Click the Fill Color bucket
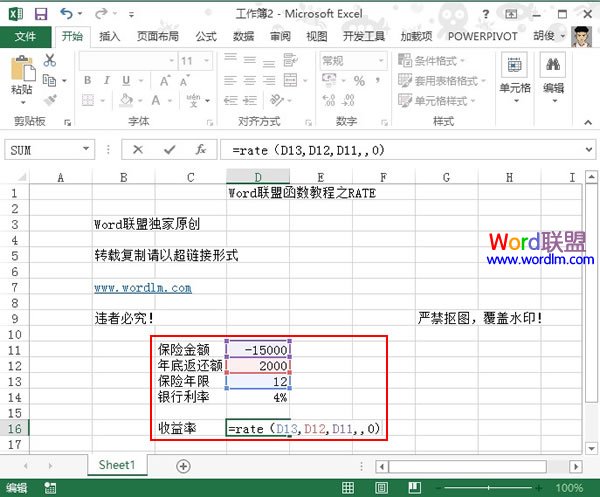The width and height of the screenshot is (600, 497). (x=126, y=100)
